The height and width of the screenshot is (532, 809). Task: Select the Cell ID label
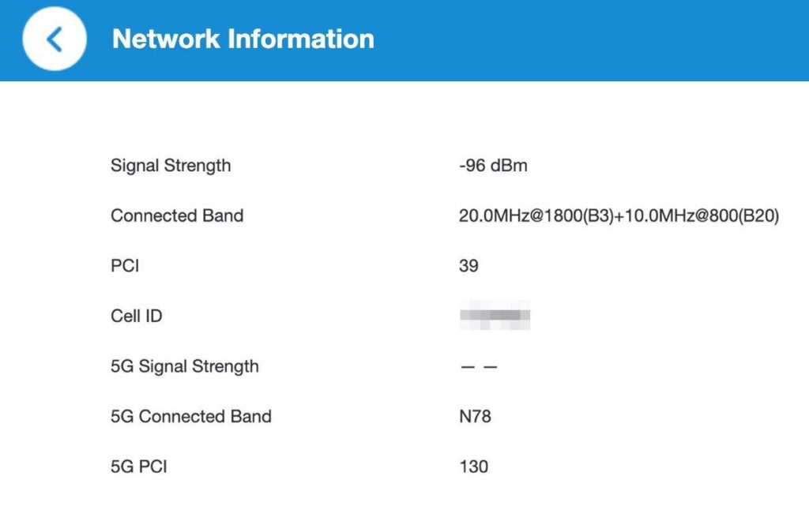[x=137, y=317]
